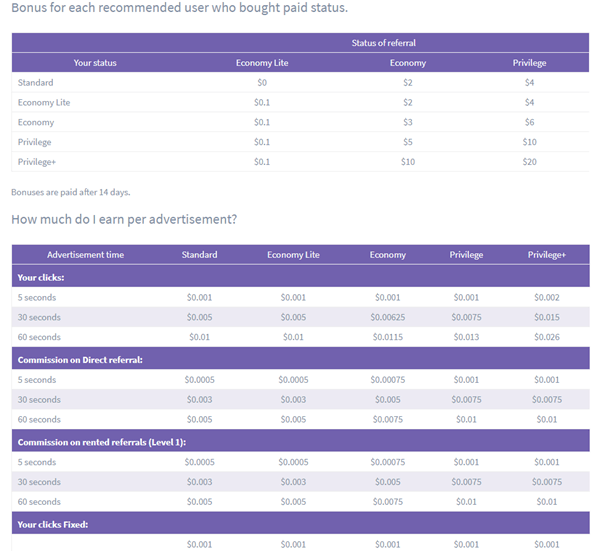
Task: Click '$0.00075' Economy value under rented referrals
Action: 388,462
